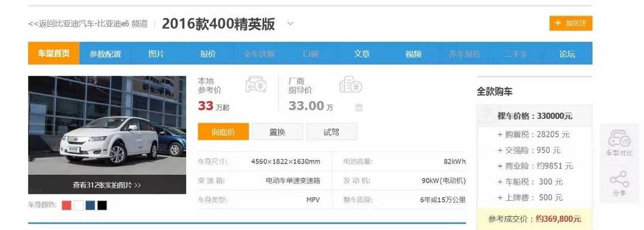Click the 90kW(电动机) motor value
The height and width of the screenshot is (230, 644).
pyautogui.click(x=444, y=181)
